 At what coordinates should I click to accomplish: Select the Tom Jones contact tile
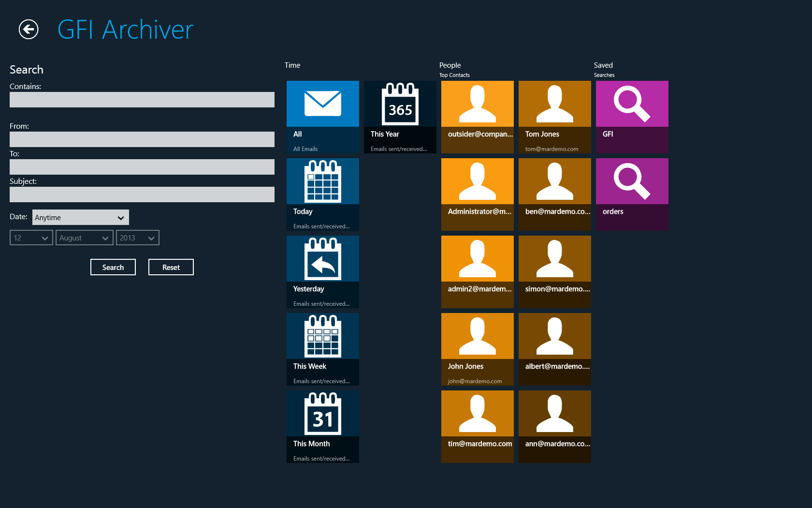(x=554, y=117)
